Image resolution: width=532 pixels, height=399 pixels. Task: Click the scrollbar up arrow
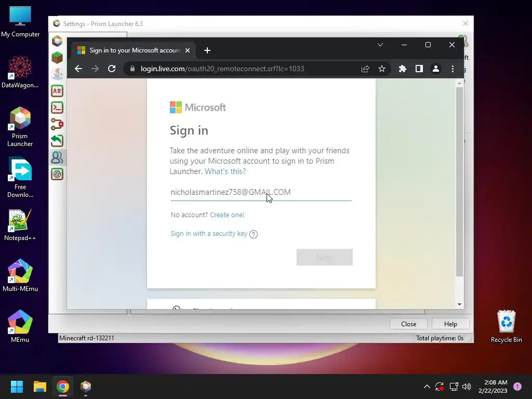click(x=459, y=83)
